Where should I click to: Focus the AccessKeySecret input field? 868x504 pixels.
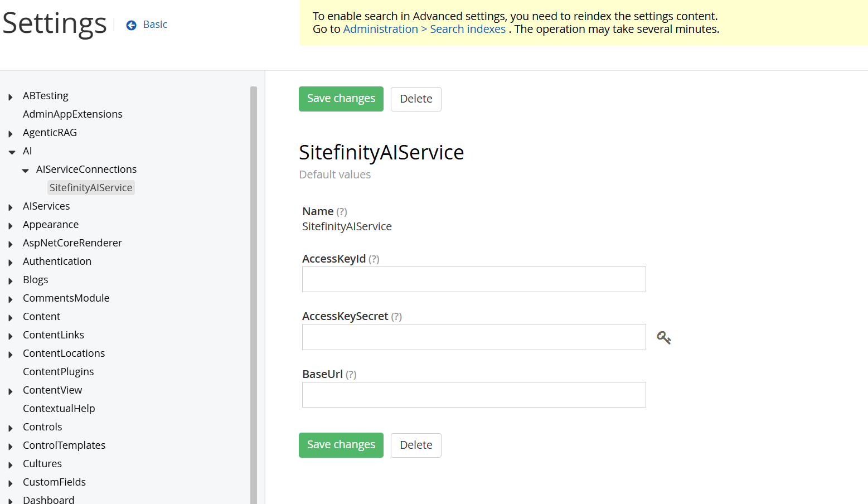(x=474, y=337)
